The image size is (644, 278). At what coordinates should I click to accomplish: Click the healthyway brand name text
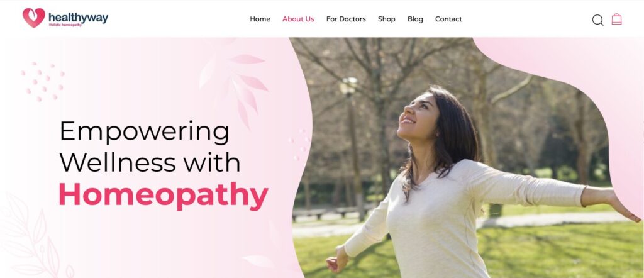78,17
